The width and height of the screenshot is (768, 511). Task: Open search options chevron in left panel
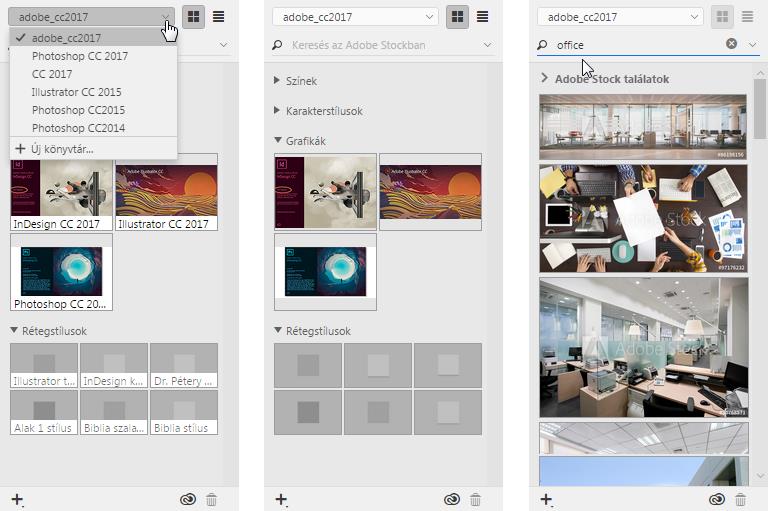[x=223, y=45]
